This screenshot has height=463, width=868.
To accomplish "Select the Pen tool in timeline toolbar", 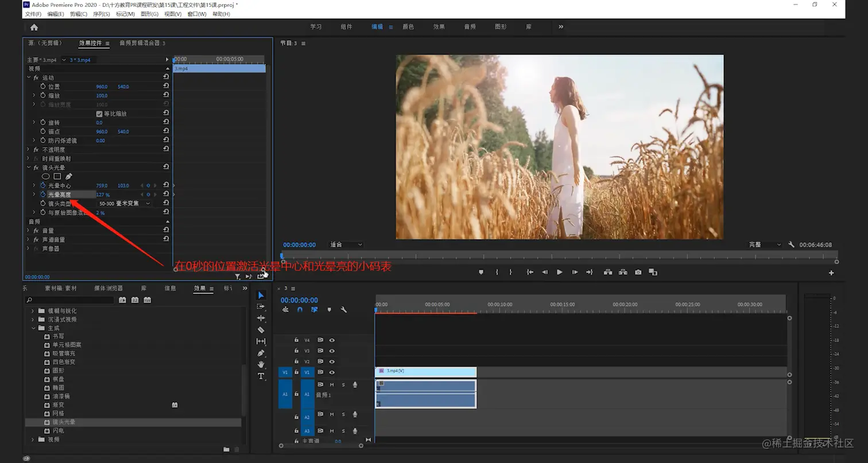I will [261, 353].
